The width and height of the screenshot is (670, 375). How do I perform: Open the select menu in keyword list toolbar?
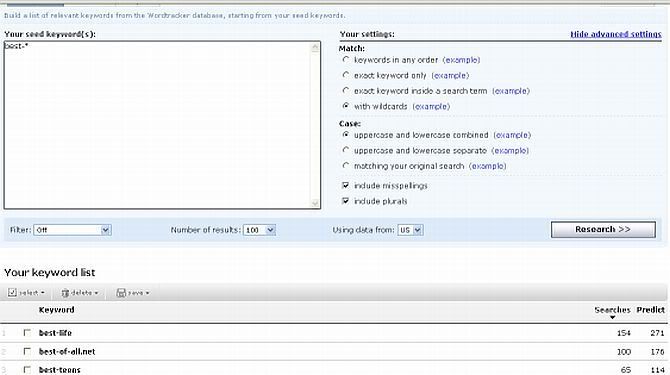pos(26,293)
